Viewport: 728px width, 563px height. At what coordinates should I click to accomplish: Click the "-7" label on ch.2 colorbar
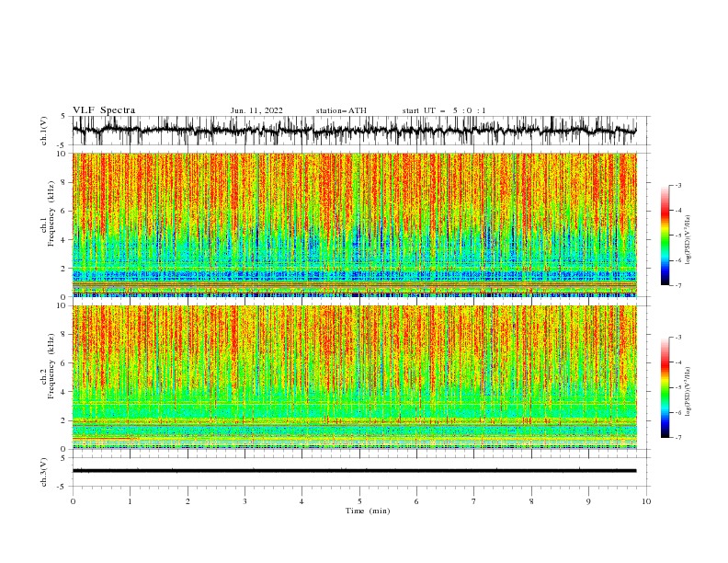[677, 438]
